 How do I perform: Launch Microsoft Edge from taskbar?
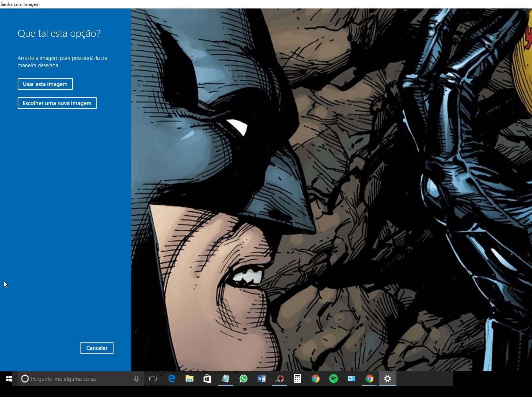coord(172,379)
